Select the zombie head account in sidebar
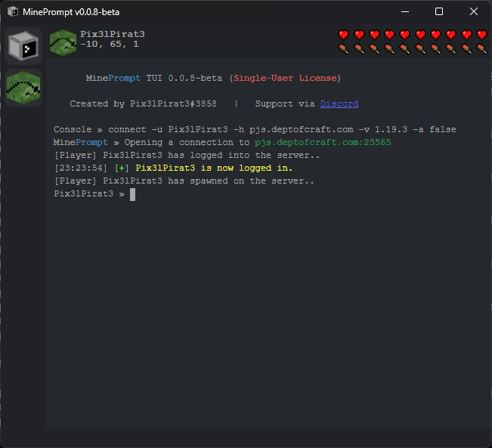This screenshot has height=448, width=492. 23,88
